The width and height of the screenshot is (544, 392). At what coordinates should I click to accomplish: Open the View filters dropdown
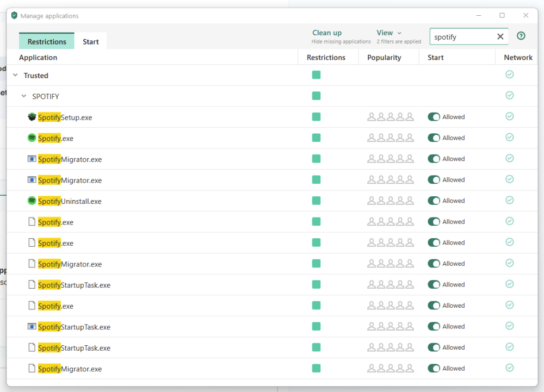click(389, 33)
